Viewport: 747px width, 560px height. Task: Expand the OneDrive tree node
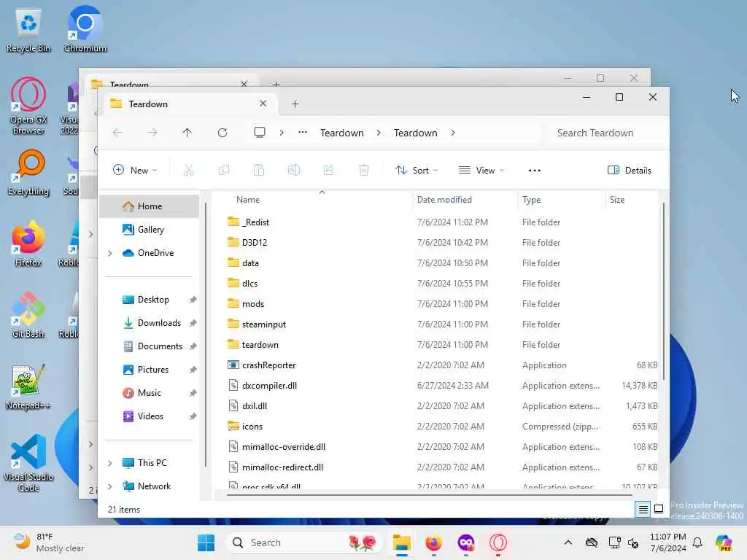[110, 253]
